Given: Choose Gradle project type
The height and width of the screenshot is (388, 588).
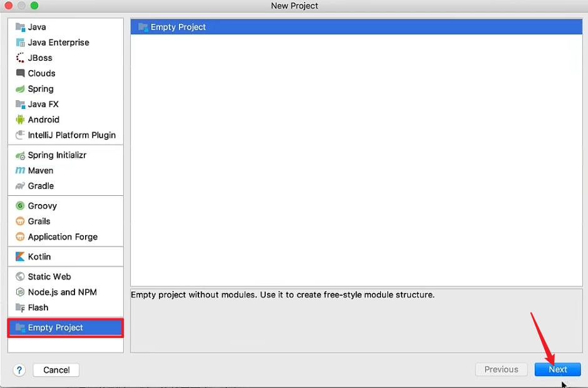Looking at the screenshot, I should pos(66,186).
